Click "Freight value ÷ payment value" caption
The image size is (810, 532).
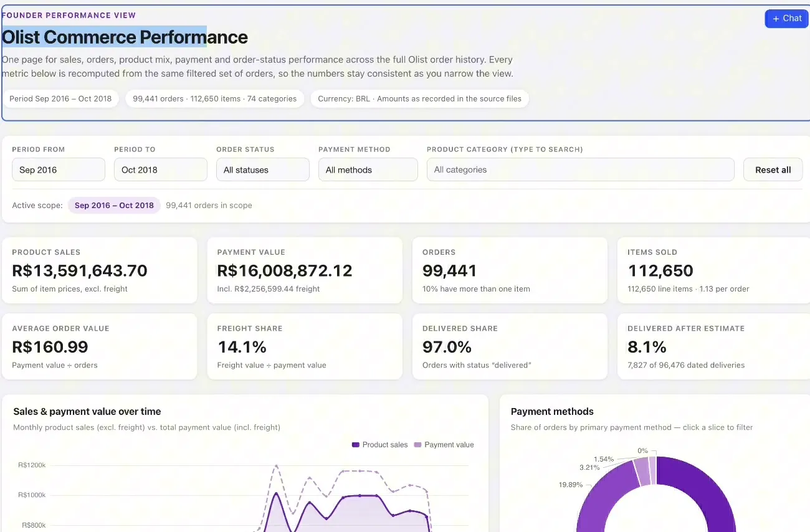272,365
